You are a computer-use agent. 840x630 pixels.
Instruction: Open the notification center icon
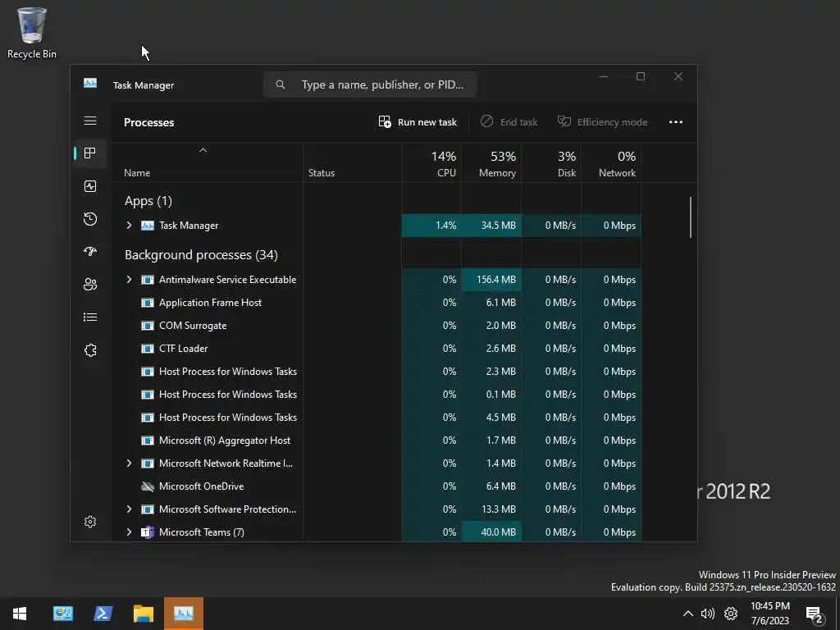click(815, 614)
